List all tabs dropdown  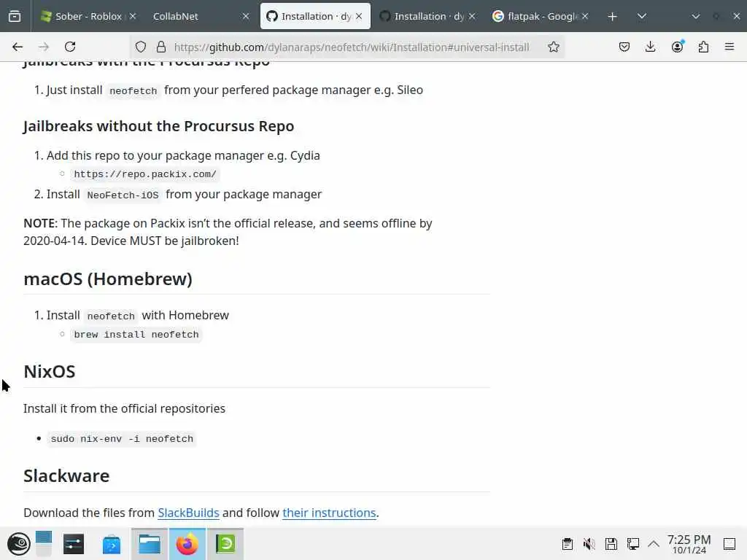(x=642, y=16)
